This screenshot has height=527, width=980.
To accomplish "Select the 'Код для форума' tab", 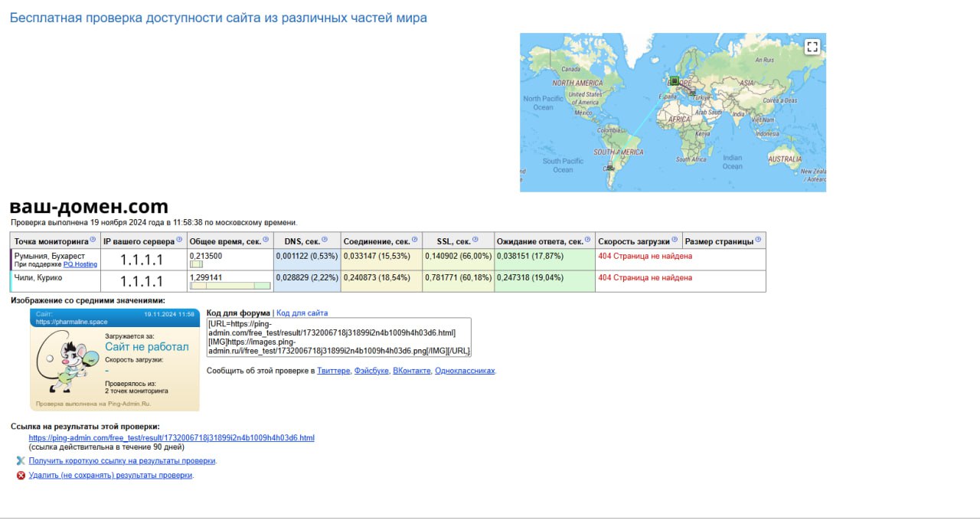I will 238,313.
